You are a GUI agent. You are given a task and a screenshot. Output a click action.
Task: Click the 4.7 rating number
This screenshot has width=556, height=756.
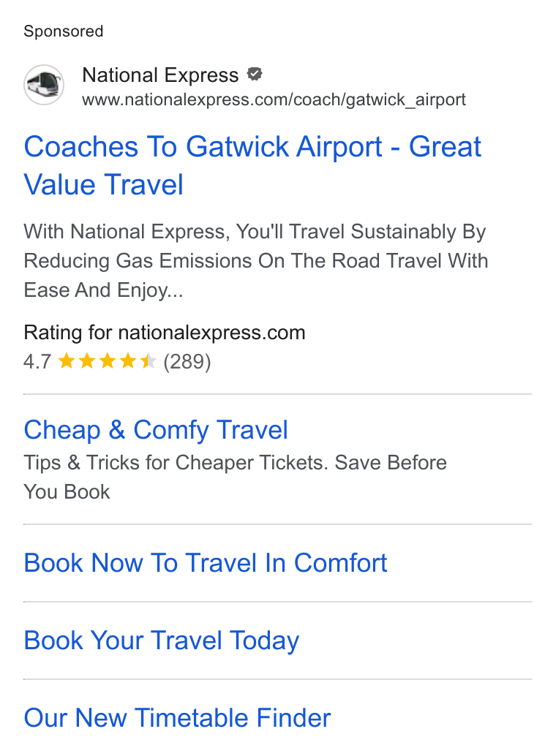pyautogui.click(x=37, y=362)
